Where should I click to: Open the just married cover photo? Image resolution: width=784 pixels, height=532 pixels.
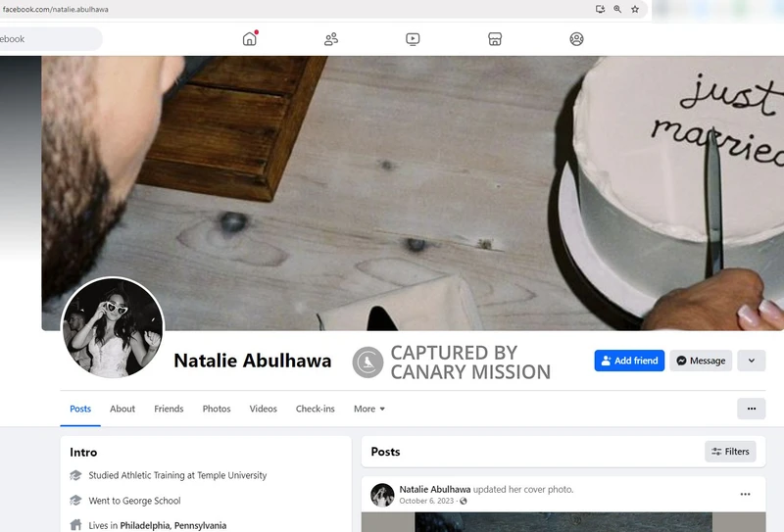[x=413, y=193]
